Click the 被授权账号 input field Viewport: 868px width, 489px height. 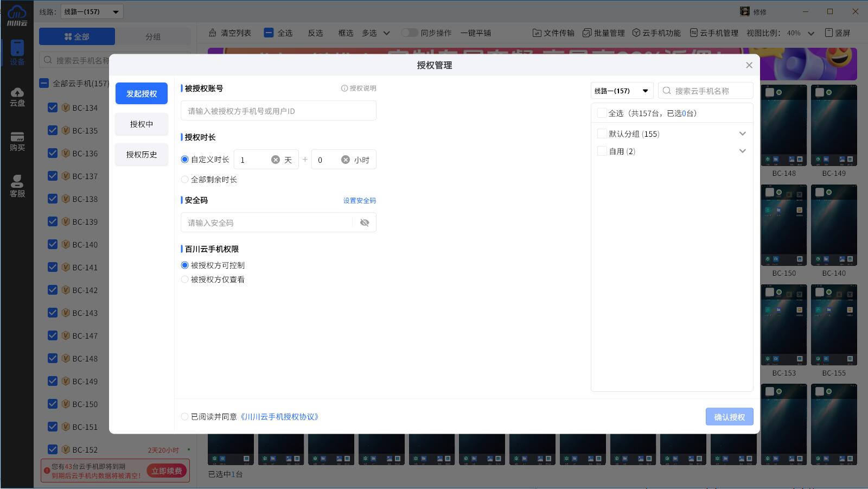[x=278, y=111]
